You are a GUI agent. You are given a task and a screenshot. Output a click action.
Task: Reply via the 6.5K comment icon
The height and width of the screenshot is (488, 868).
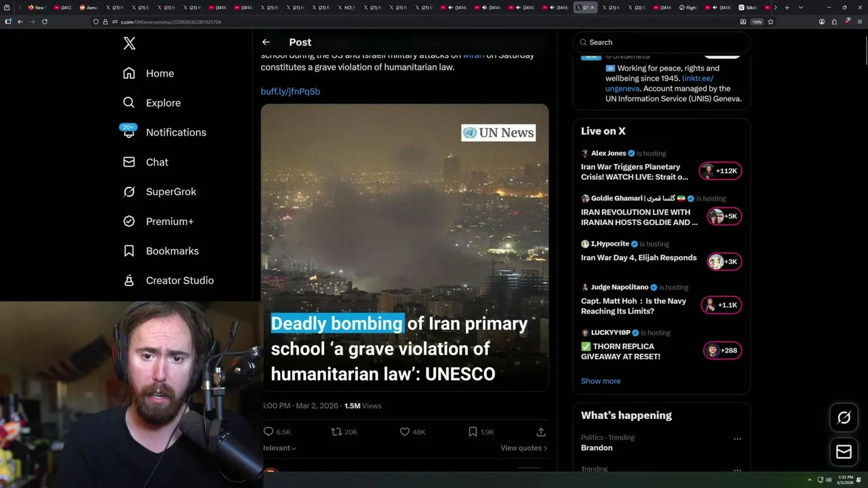click(269, 432)
